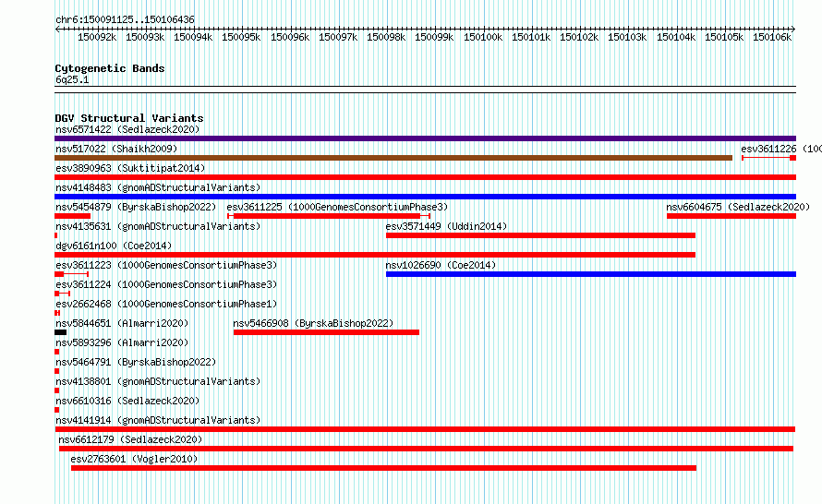Image resolution: width=822 pixels, height=504 pixels.
Task: Click the 150092k ruler tick label
Action: (x=97, y=37)
